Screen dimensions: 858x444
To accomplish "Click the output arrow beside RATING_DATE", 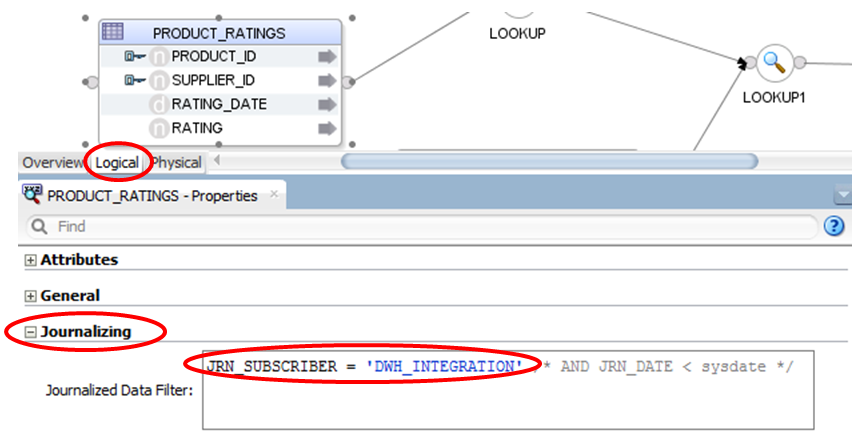I will (x=327, y=104).
